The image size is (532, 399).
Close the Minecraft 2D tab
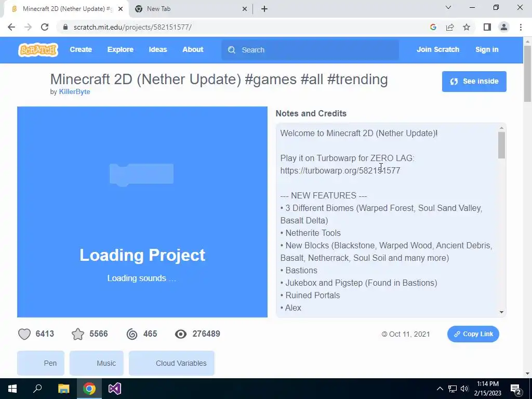[x=121, y=9]
